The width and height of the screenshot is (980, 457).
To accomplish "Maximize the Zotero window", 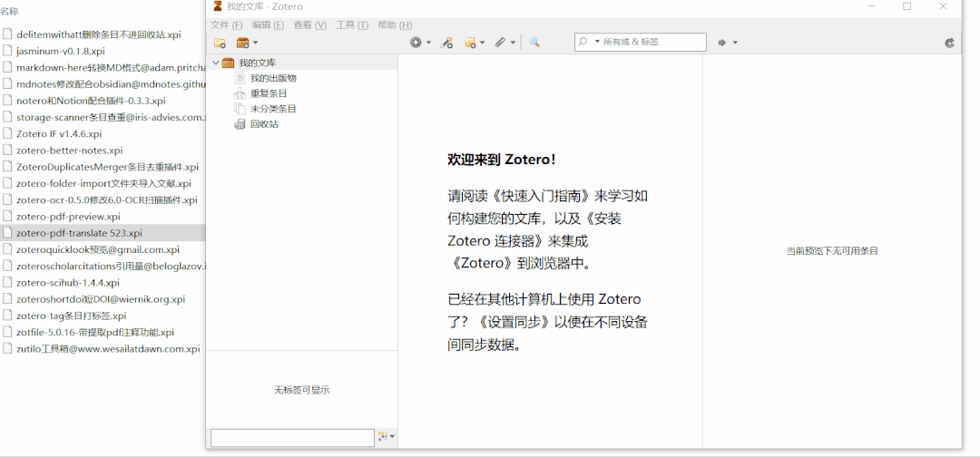I will click(x=906, y=6).
